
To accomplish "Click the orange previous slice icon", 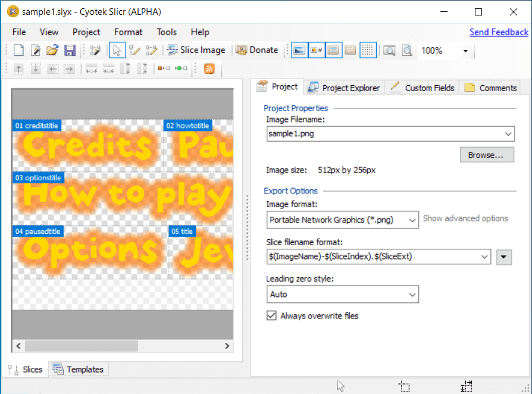I will click(x=164, y=68).
